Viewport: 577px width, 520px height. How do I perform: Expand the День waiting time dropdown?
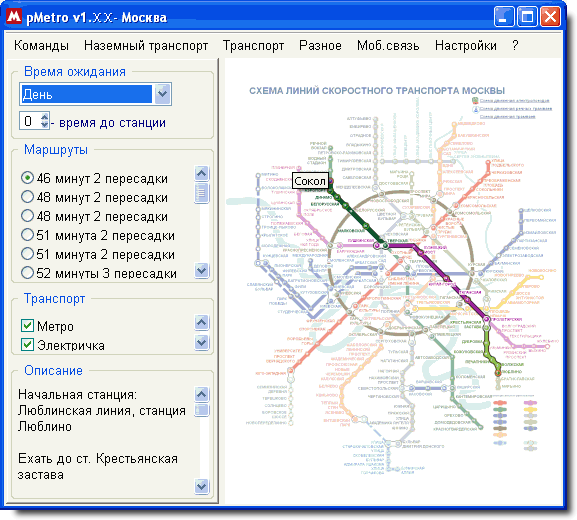click(x=162, y=94)
